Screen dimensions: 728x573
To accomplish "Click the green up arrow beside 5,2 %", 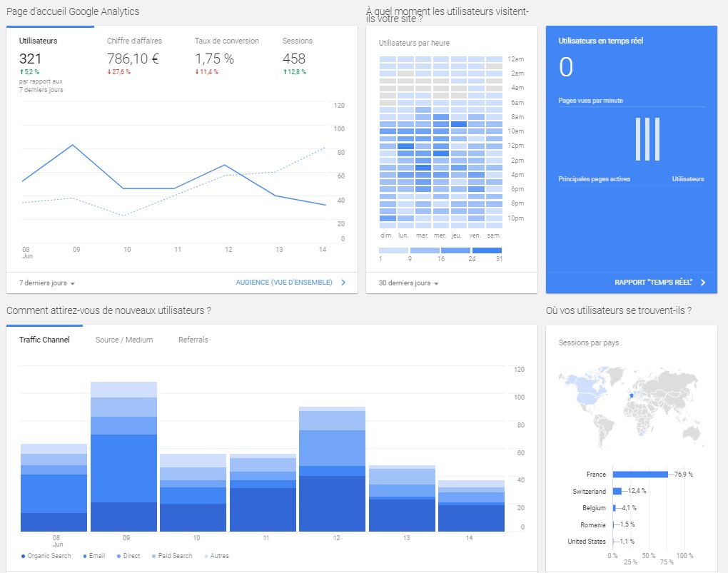I will pyautogui.click(x=21, y=72).
